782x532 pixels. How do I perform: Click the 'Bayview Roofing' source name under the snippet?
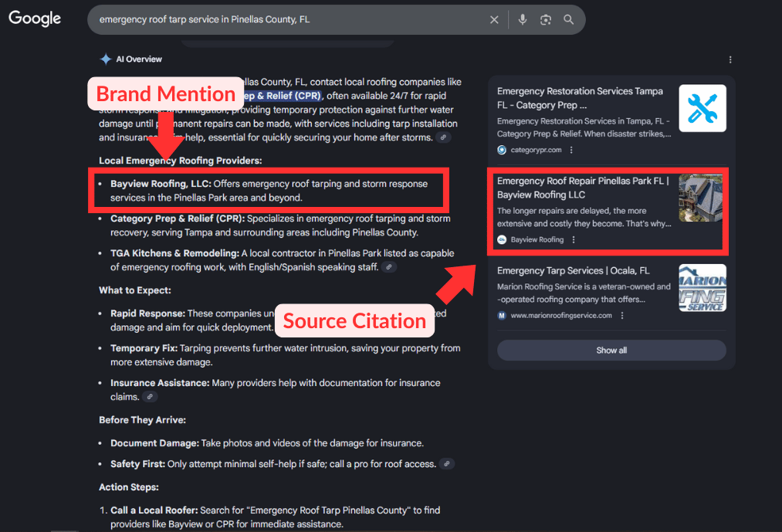point(537,239)
